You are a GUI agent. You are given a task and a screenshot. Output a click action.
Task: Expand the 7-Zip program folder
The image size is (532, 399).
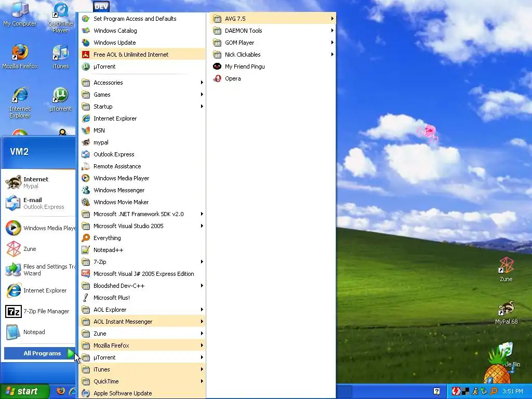[x=142, y=262]
